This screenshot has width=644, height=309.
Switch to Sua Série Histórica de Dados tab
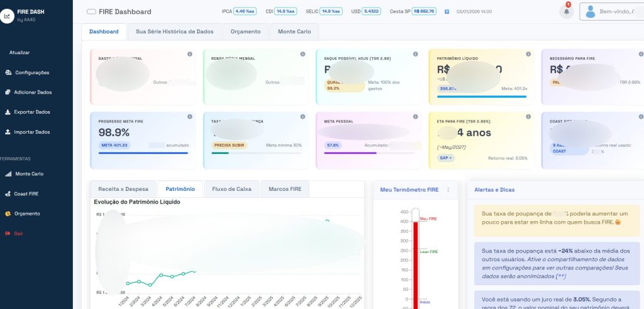pyautogui.click(x=175, y=31)
